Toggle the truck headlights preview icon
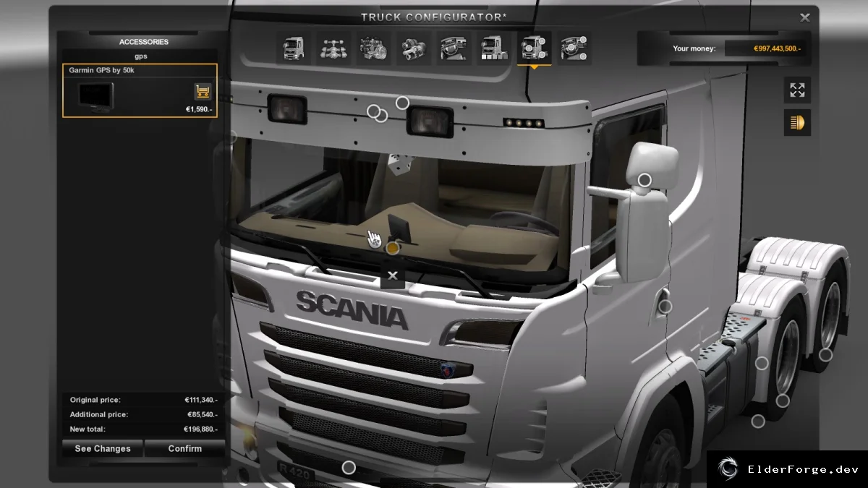Screen dimensions: 868x488 pyautogui.click(x=797, y=123)
